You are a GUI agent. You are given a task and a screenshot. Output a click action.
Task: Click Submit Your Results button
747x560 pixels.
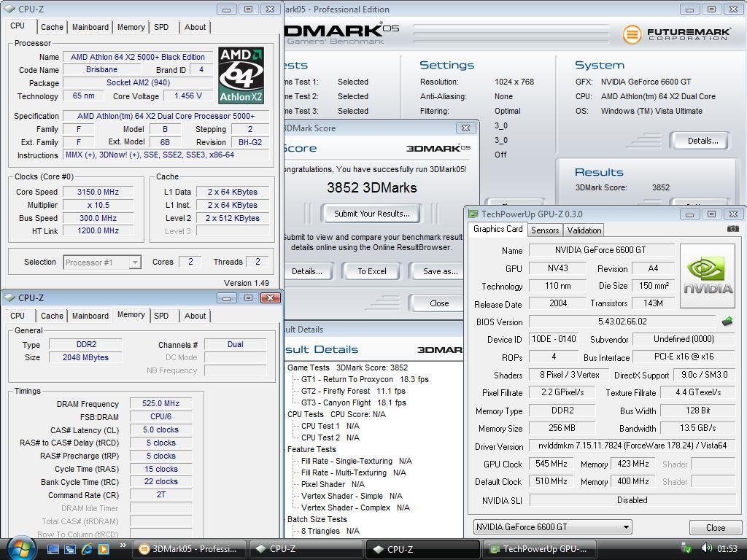click(371, 214)
